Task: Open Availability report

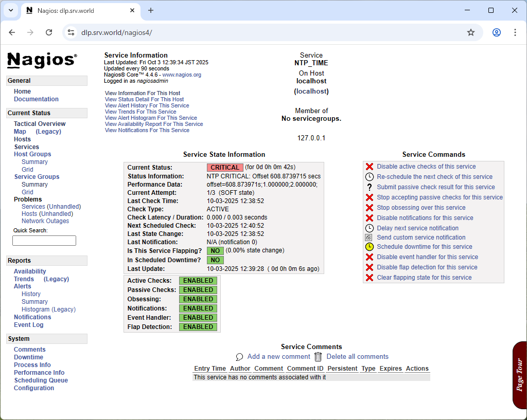Action: (x=30, y=271)
